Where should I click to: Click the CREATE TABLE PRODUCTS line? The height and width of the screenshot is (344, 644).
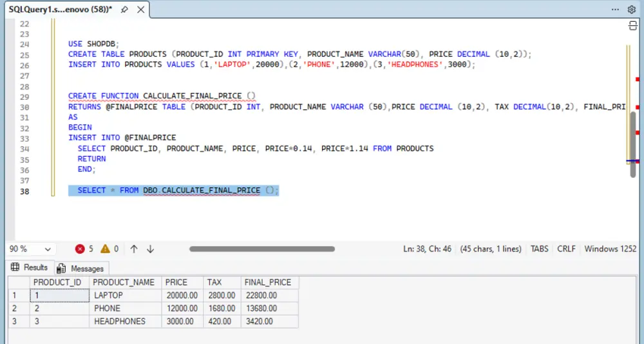(300, 54)
